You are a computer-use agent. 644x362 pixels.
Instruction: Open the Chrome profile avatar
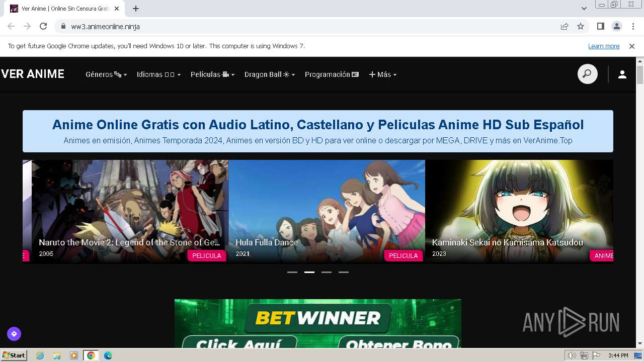click(x=616, y=26)
